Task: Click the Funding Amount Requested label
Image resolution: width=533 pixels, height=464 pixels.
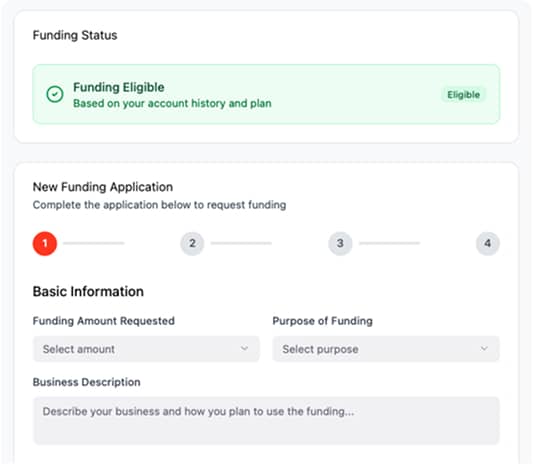Action: pyautogui.click(x=104, y=321)
